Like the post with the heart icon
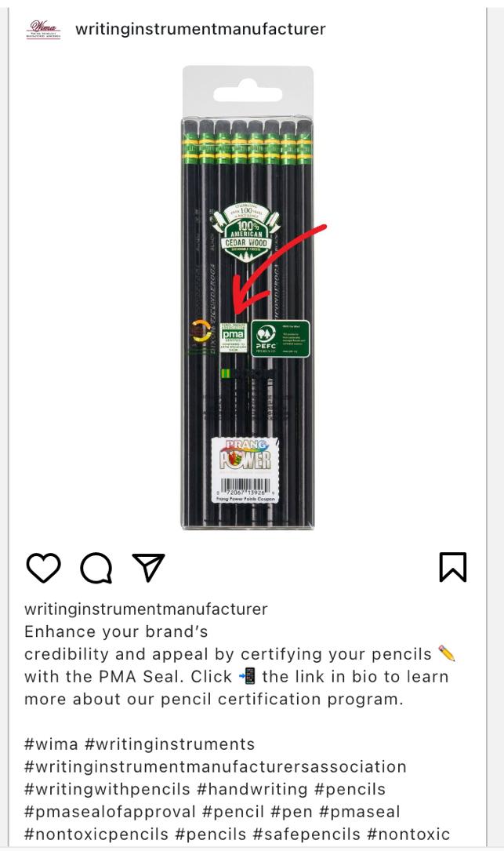504x851 pixels. (43, 568)
